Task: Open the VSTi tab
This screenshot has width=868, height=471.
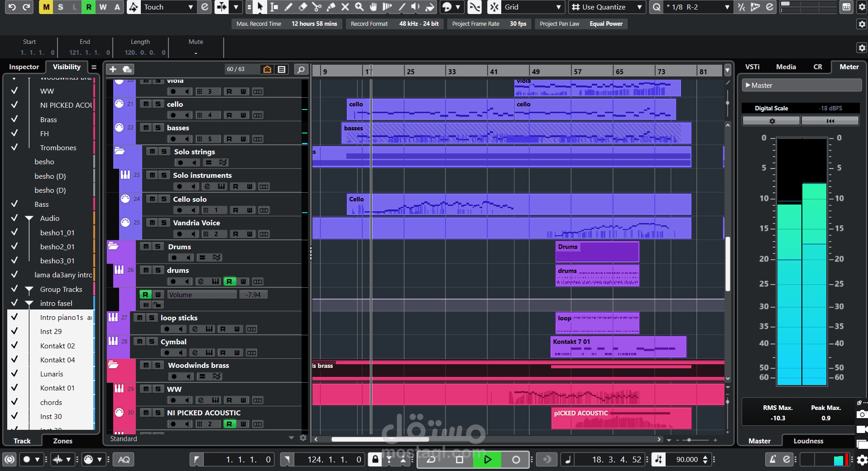Action: [x=753, y=67]
